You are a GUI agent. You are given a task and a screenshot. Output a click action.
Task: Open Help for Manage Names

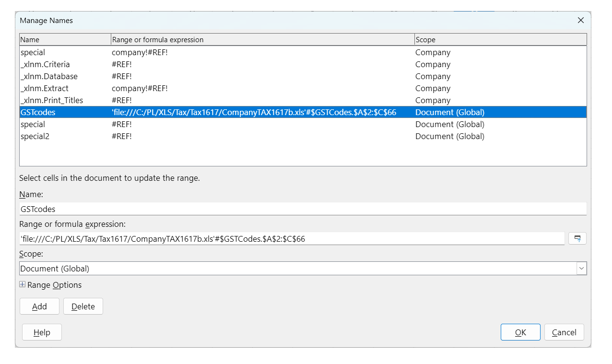(x=42, y=332)
